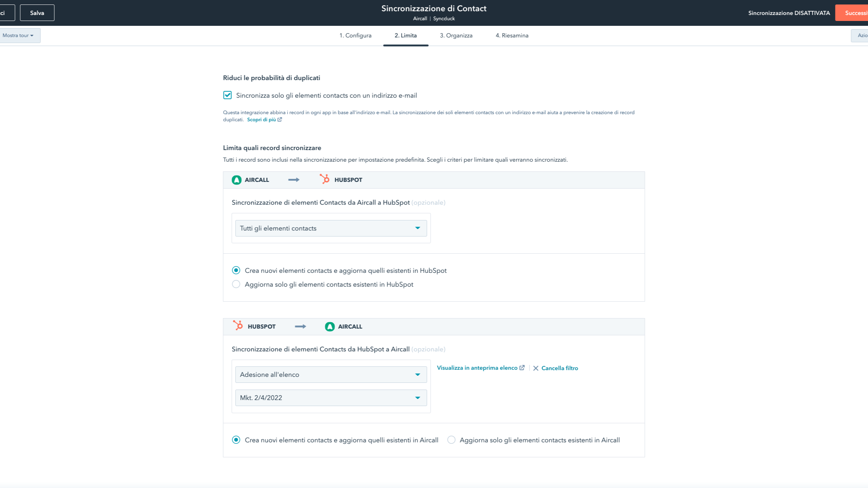Open the Mostra tour menu button
This screenshot has height=488, width=868.
pyautogui.click(x=18, y=36)
